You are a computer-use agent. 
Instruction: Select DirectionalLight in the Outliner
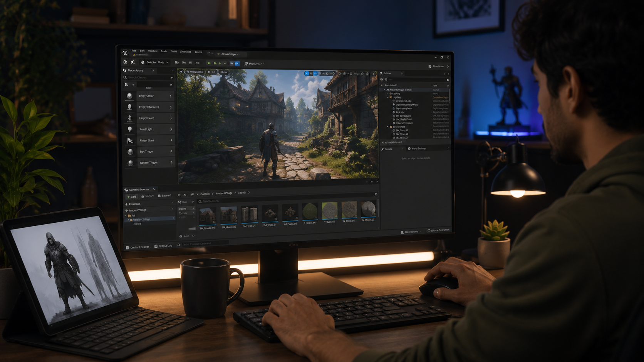click(x=403, y=101)
